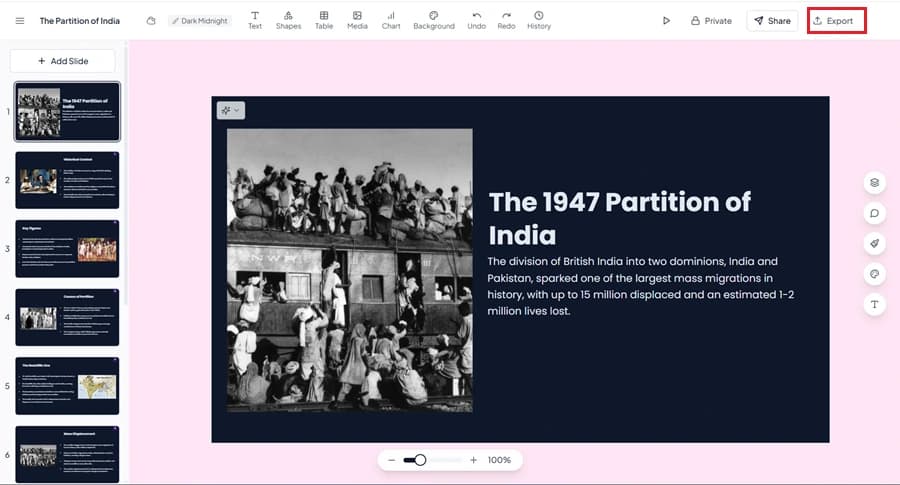Insert a Chart from toolbar

click(x=391, y=20)
